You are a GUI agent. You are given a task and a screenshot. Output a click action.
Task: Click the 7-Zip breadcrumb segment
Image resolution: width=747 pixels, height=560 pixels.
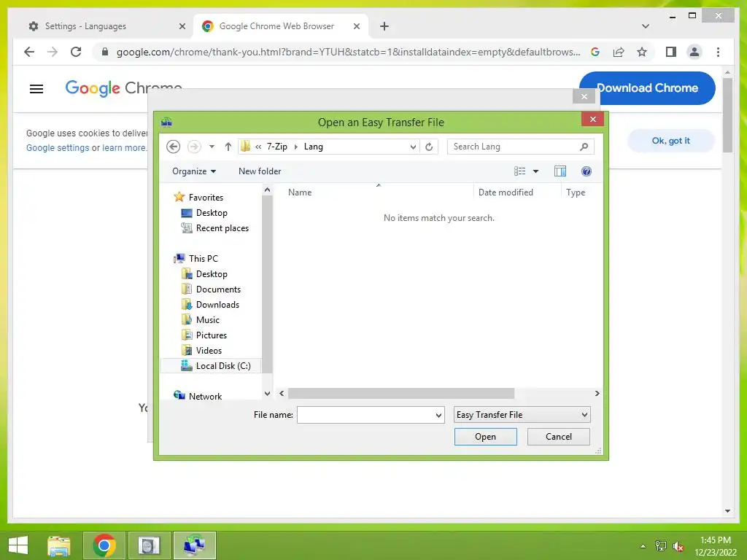click(276, 147)
